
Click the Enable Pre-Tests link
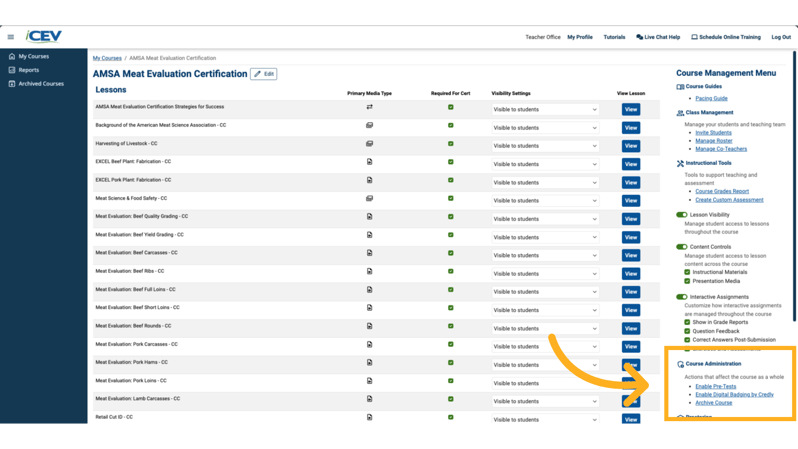(x=716, y=386)
